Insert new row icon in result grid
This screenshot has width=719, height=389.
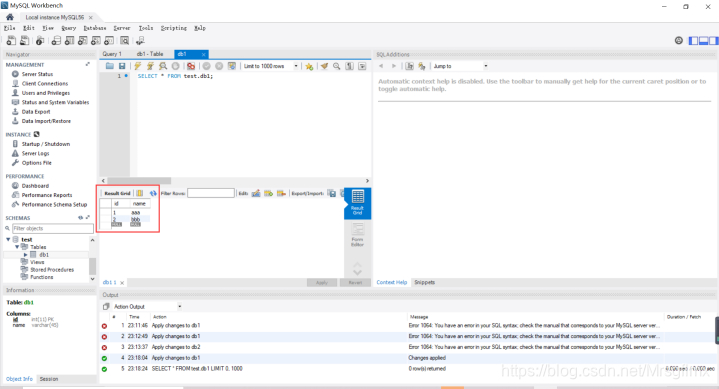268,193
